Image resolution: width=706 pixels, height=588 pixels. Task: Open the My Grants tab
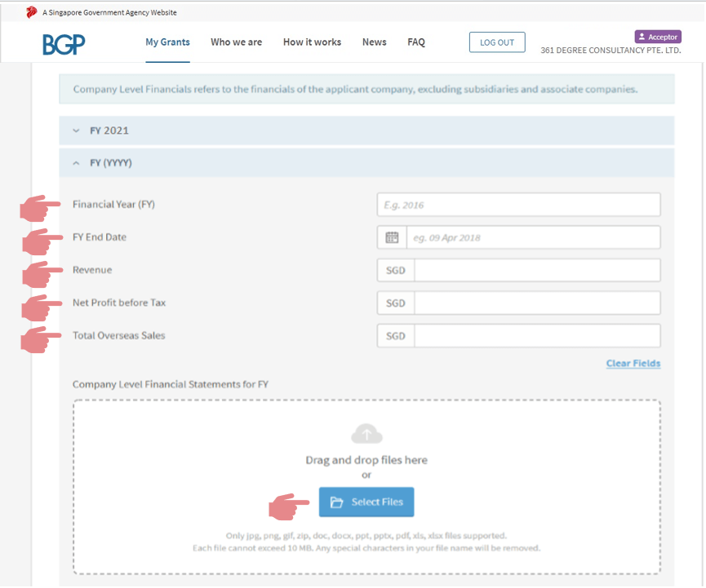pos(167,42)
